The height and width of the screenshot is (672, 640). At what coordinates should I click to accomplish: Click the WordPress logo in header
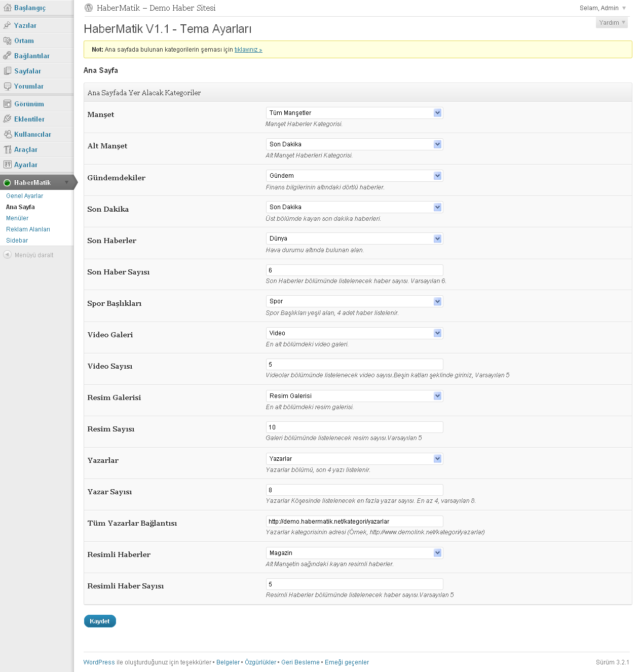[89, 8]
